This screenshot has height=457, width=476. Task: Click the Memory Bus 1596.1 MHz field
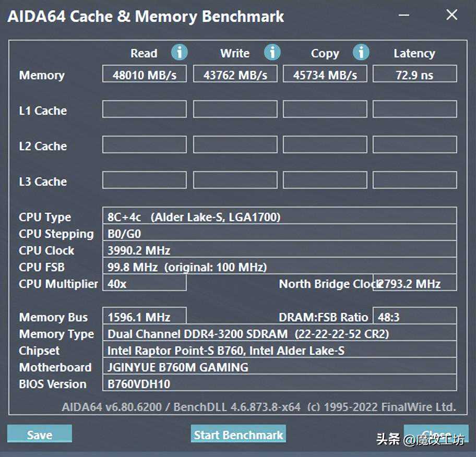tap(145, 317)
